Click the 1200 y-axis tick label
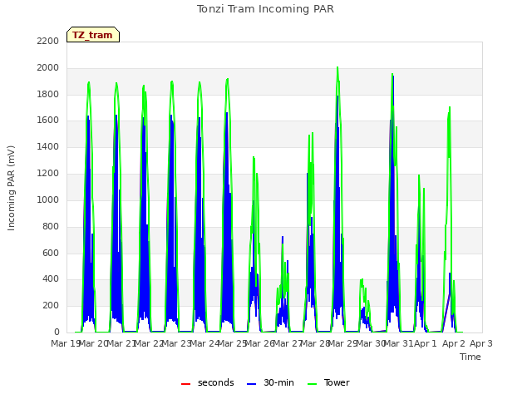The height and width of the screenshot is (399, 532). [x=48, y=174]
